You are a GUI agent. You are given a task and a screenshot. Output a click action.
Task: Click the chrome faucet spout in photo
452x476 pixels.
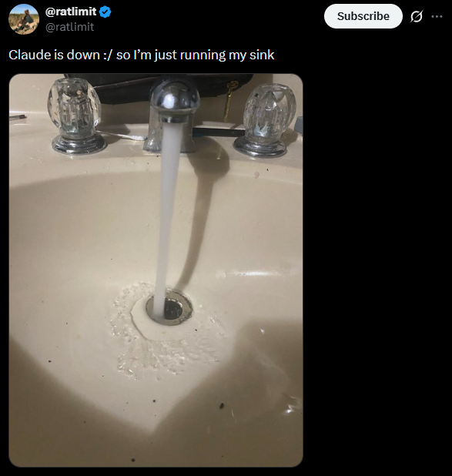pyautogui.click(x=172, y=116)
